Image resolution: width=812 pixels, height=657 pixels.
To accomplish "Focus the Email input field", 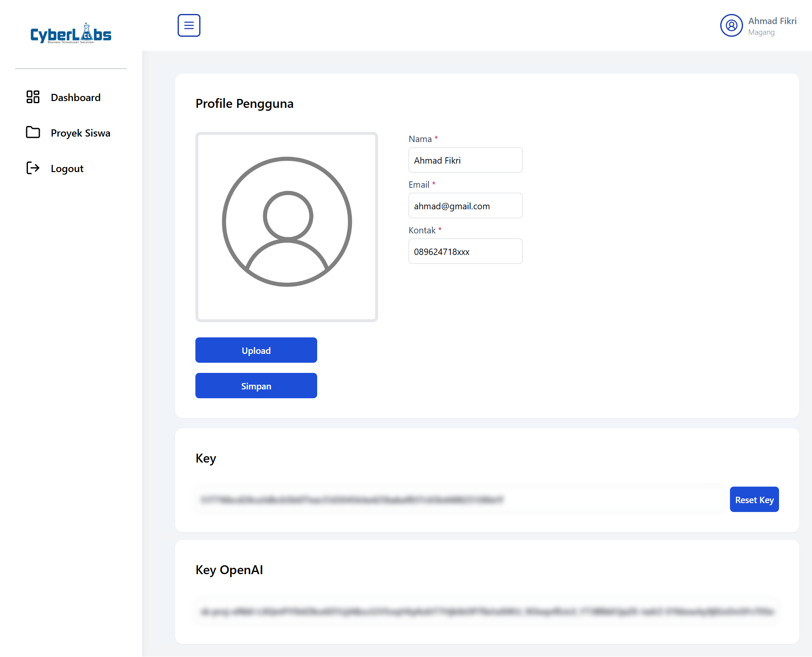I will (x=465, y=206).
